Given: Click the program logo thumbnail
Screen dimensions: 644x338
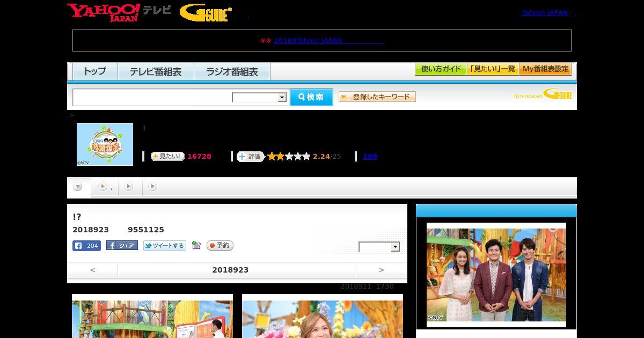Looking at the screenshot, I should 105,144.
